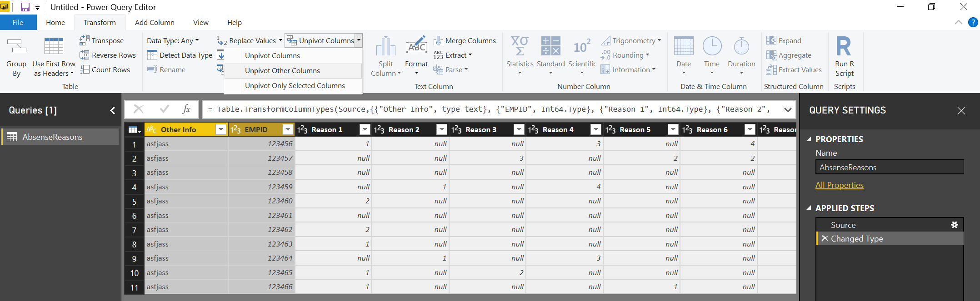
Task: Click the Run R Script icon
Action: [x=844, y=46]
